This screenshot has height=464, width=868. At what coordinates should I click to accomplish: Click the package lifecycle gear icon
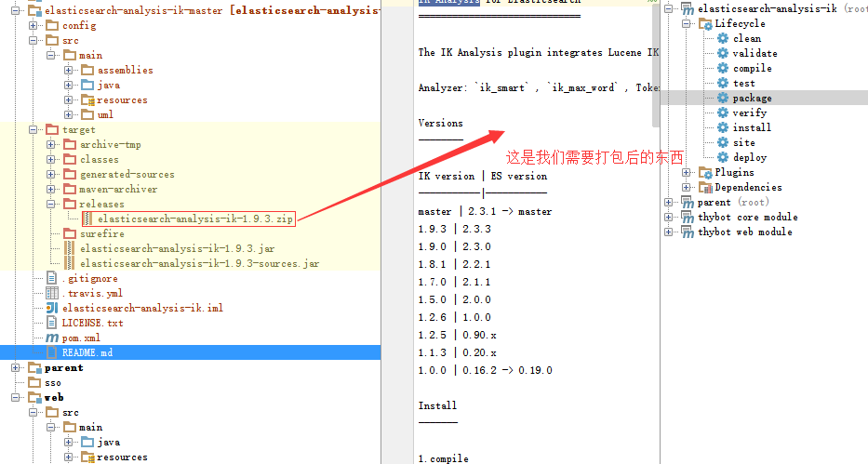723,98
